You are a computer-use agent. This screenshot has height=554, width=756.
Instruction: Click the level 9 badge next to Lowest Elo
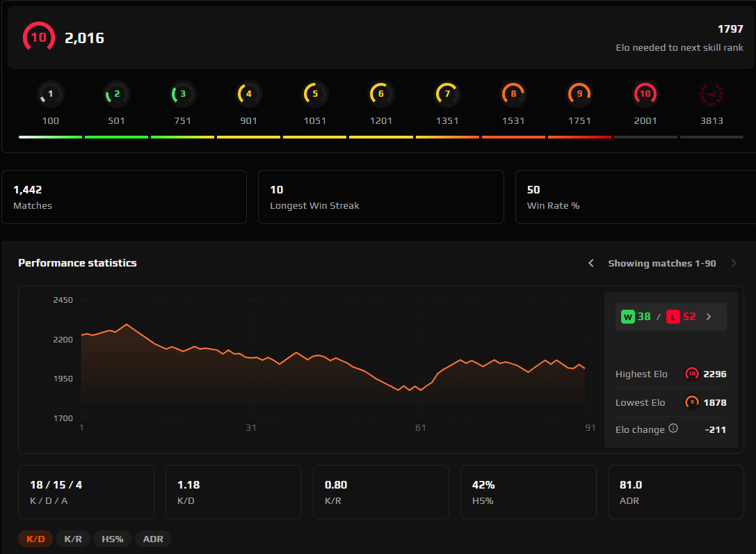(x=692, y=402)
